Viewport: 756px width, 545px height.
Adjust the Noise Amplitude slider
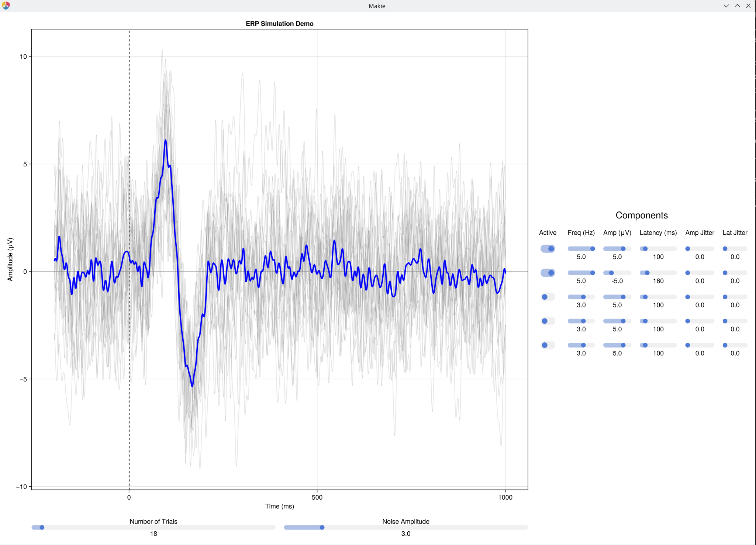pyautogui.click(x=322, y=527)
